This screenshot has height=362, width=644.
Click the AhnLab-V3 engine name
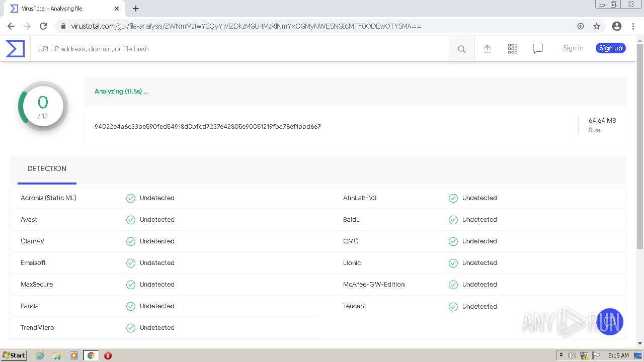(x=360, y=198)
